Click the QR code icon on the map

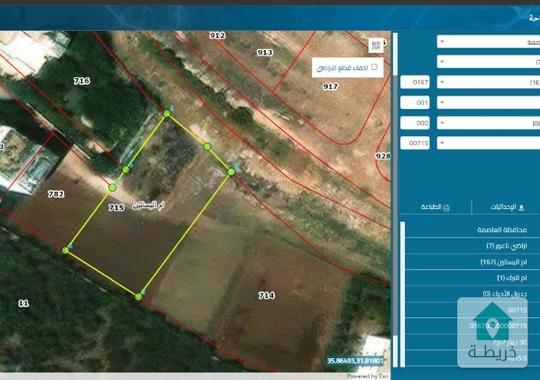pos(376,45)
